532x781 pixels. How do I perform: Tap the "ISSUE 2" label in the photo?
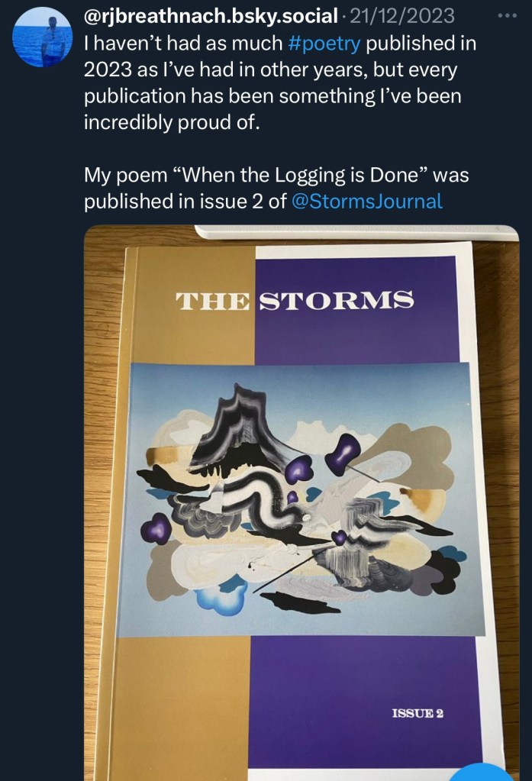[418, 714]
